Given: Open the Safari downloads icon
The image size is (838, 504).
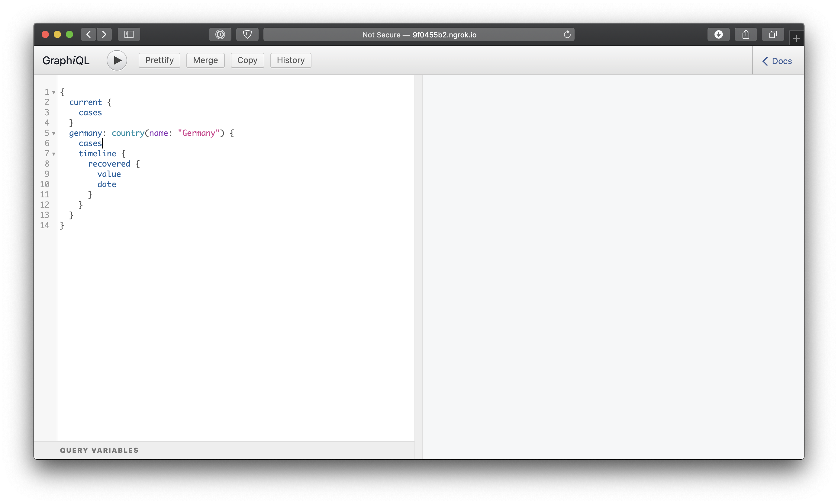Looking at the screenshot, I should coord(718,34).
